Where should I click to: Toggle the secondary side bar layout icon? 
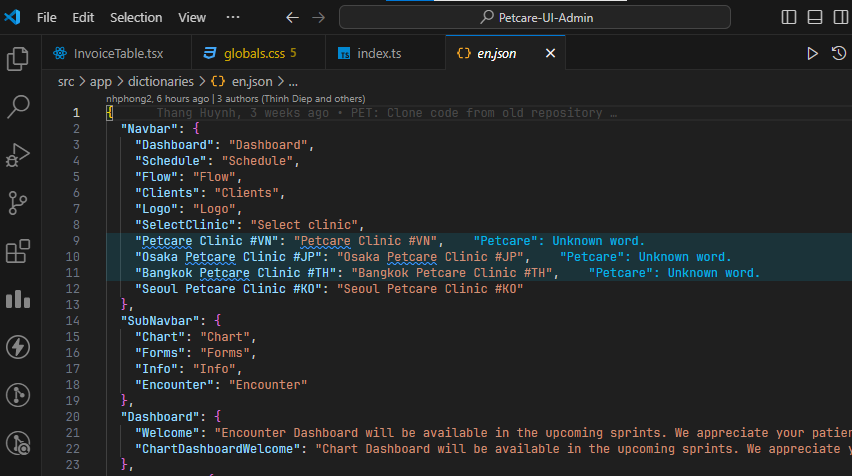click(x=841, y=17)
